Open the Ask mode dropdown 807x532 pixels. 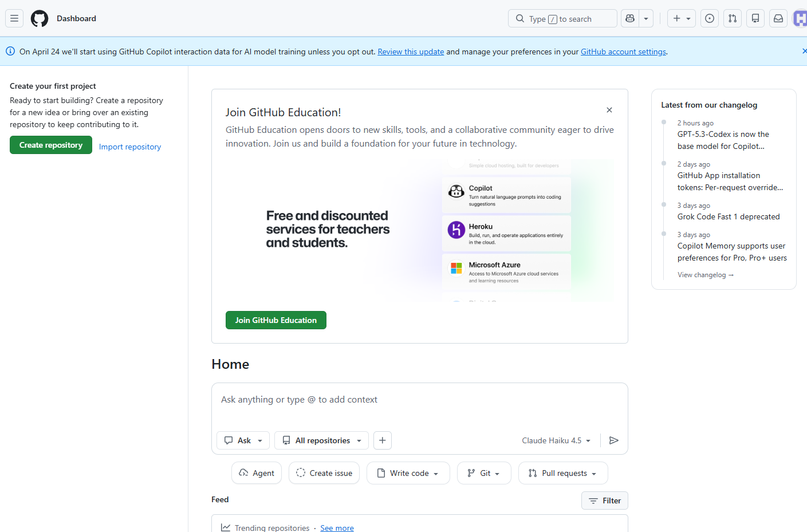click(243, 440)
